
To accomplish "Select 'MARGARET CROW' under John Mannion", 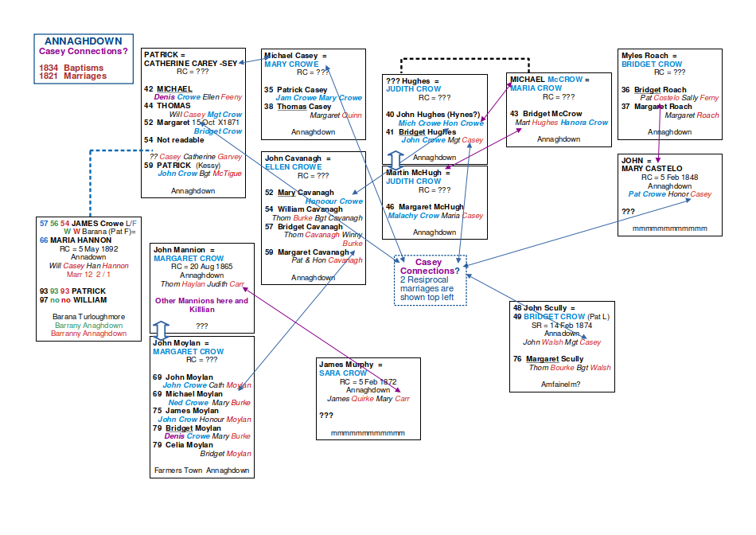I will [189, 259].
